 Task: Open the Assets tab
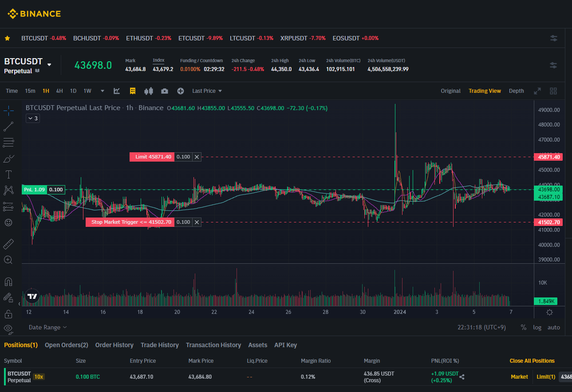click(x=258, y=345)
